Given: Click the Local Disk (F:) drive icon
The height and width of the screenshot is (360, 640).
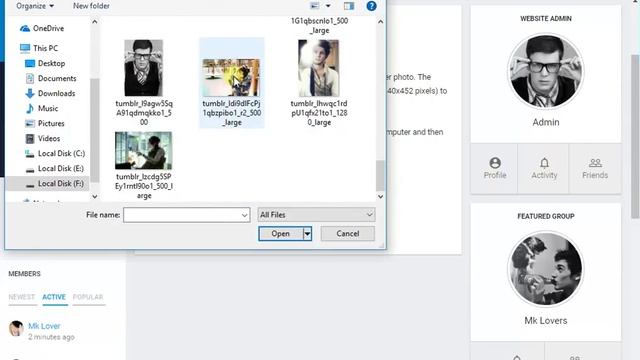Looking at the screenshot, I should coord(30,185).
